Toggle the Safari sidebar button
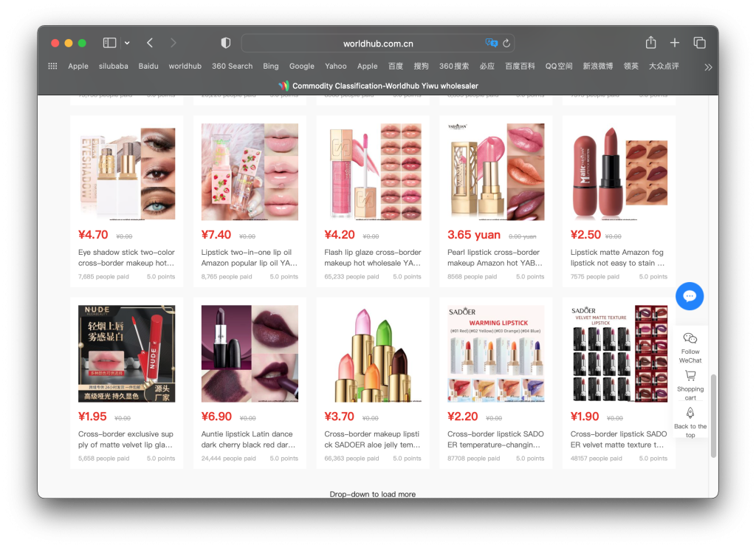The image size is (756, 548). click(x=109, y=43)
